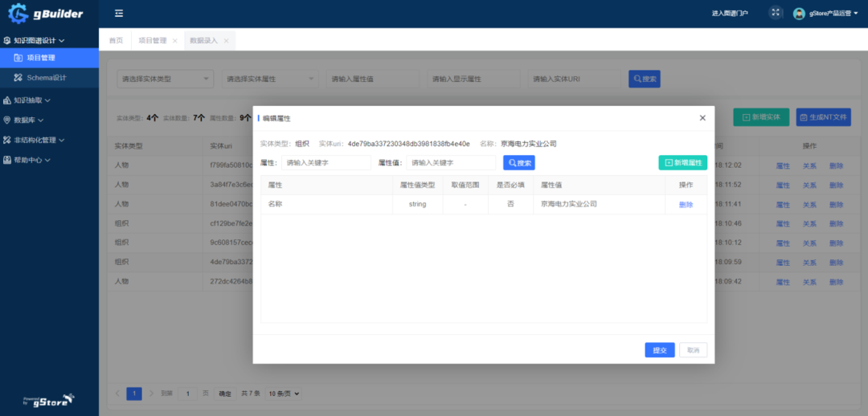The width and height of the screenshot is (868, 416).
Task: Click the string type cell
Action: (x=417, y=204)
